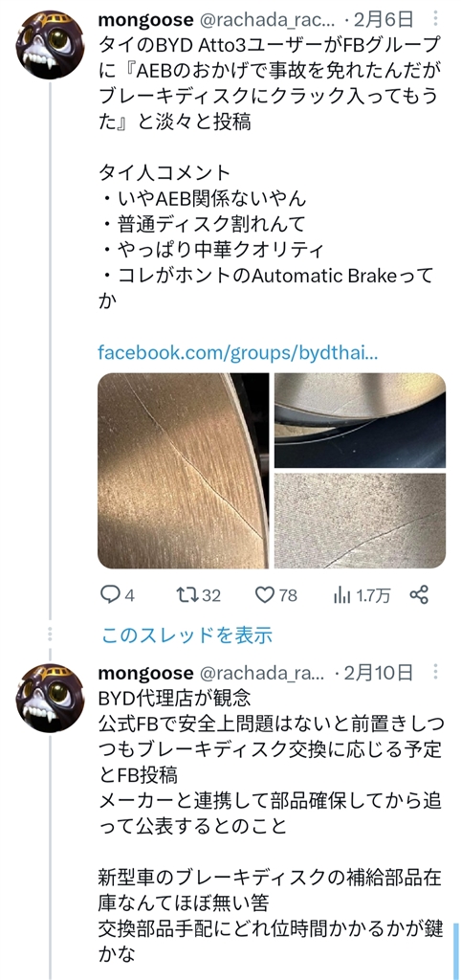Open mongoose avatar on first tweet
The width and height of the screenshot is (461, 980).
click(50, 44)
